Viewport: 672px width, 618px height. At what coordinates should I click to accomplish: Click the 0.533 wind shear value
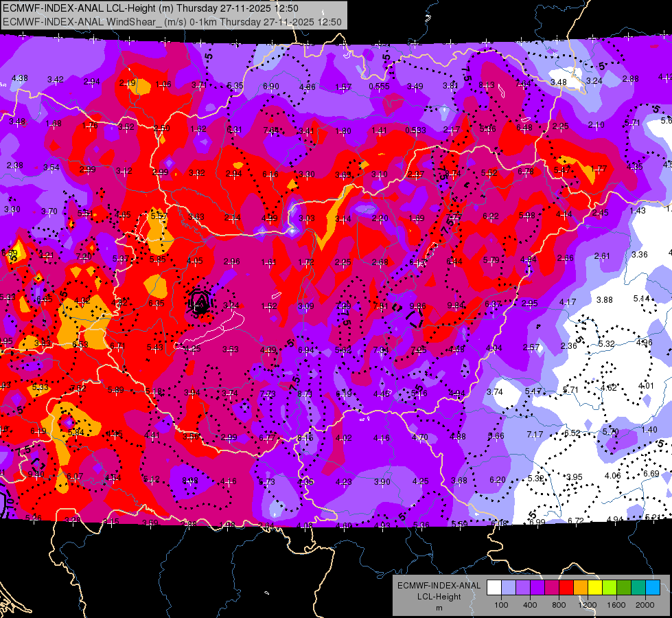[x=416, y=130]
